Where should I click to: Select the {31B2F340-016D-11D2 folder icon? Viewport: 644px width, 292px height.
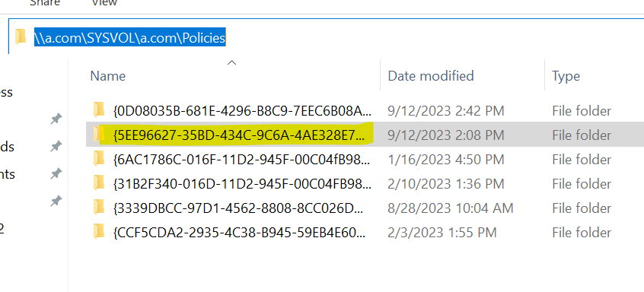tap(98, 183)
